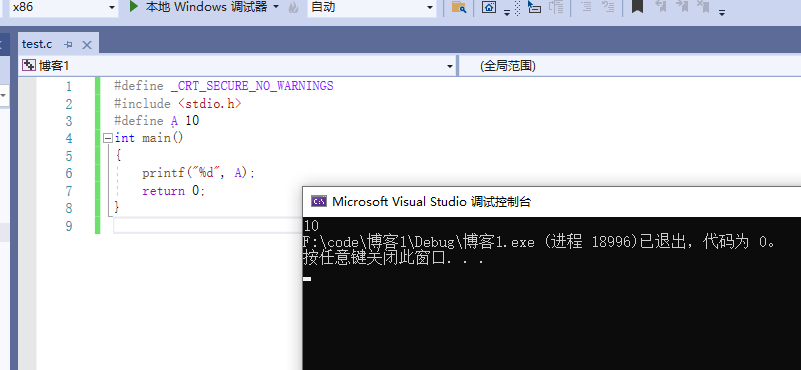Click the _CRT_SECURE_NO_WARNINGS macro text
Viewport: 801px width, 370px height.
(252, 86)
